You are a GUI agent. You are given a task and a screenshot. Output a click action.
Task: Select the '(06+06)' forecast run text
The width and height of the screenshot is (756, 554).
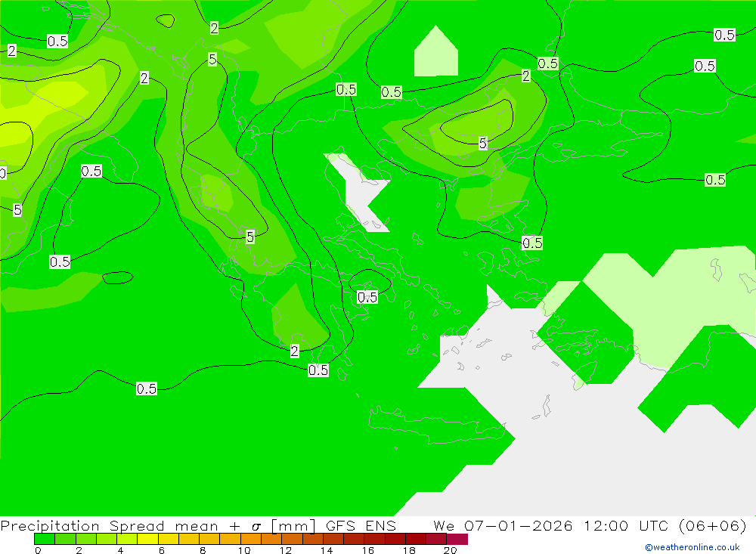coord(713,525)
